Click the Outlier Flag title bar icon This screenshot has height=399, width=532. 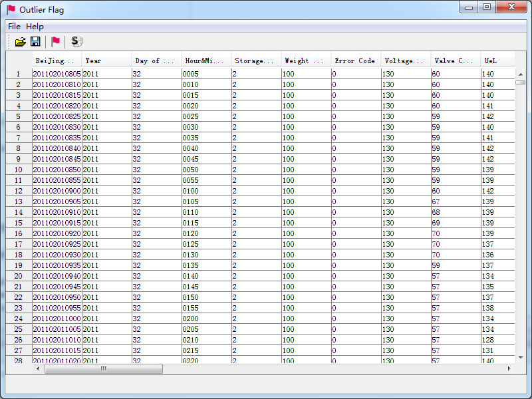11,10
